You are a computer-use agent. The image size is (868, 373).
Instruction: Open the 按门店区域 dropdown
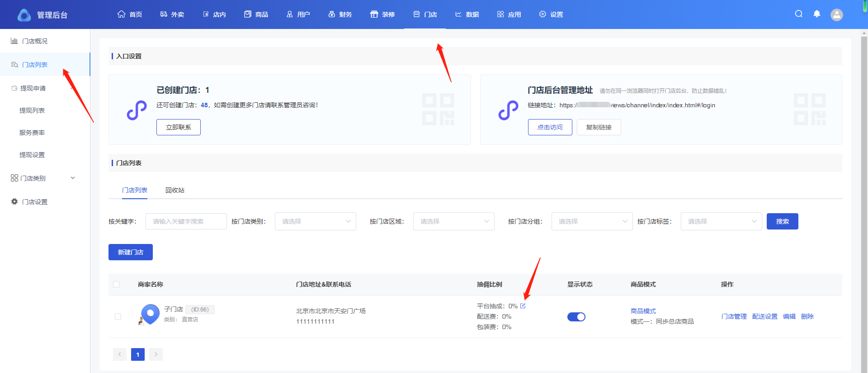click(x=453, y=221)
